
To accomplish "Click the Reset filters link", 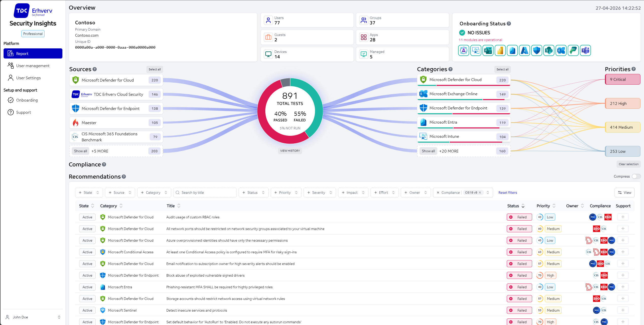I will 508,193.
